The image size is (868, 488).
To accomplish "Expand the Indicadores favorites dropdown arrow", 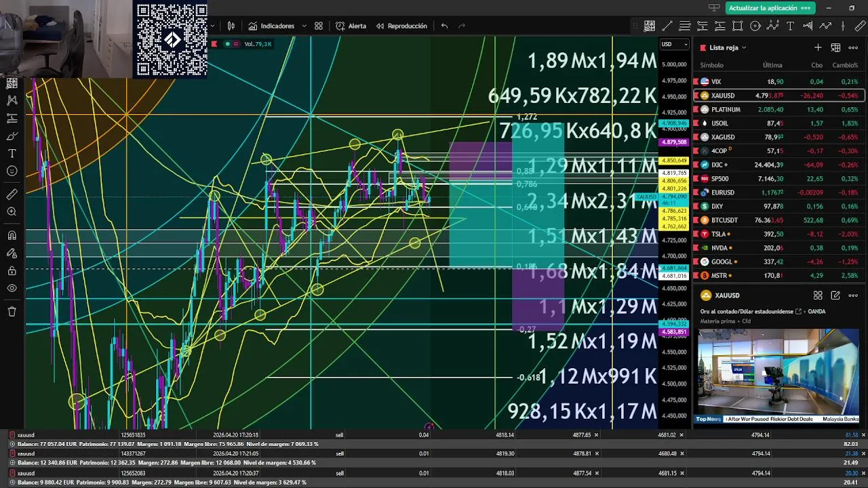I will coord(304,26).
